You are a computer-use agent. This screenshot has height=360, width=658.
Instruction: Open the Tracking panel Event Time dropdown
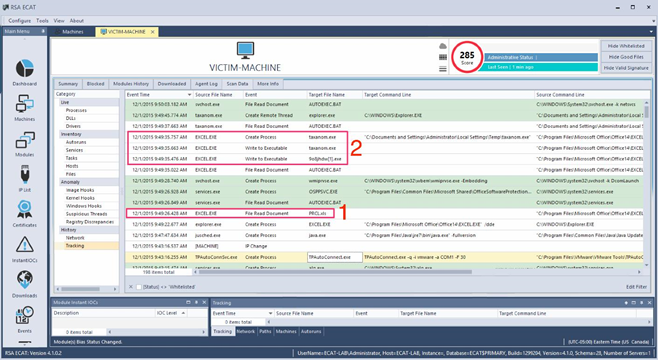[x=270, y=313]
